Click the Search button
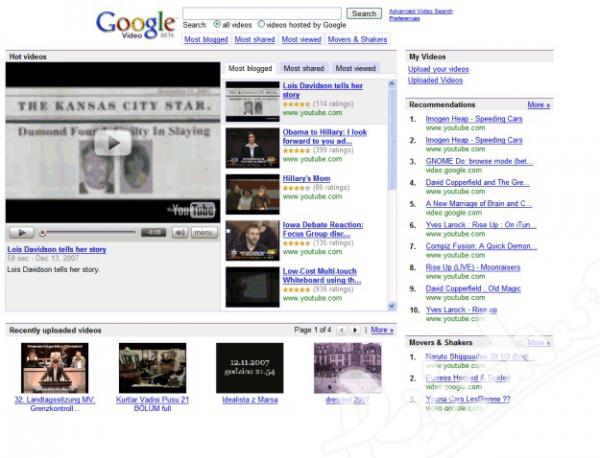Image resolution: width=600 pixels, height=458 pixels. (364, 13)
